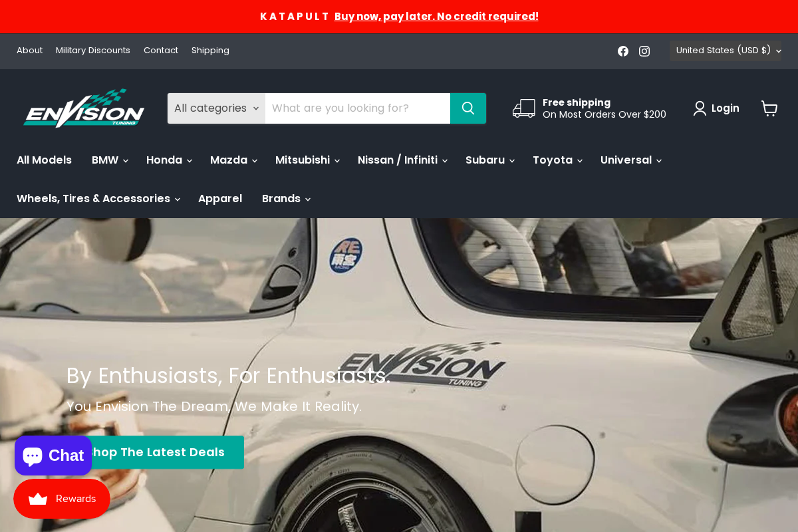Expand the BMW navigation dropdown
The width and height of the screenshot is (798, 532).
(x=109, y=160)
